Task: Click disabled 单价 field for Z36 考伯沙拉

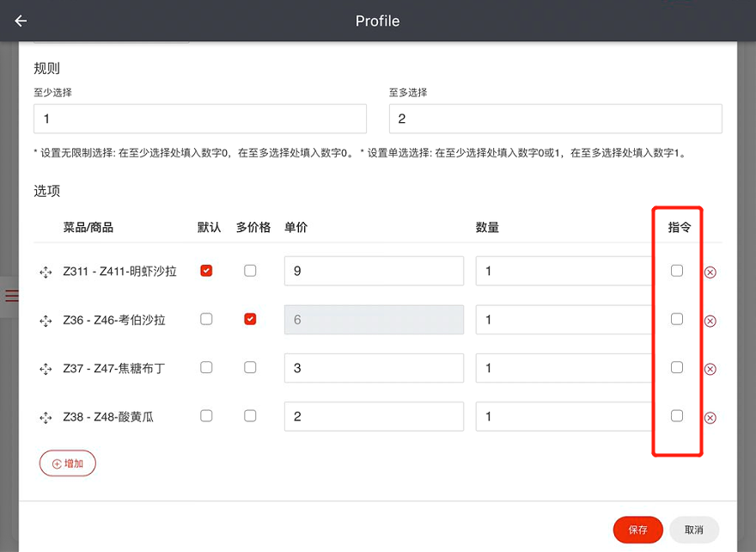Action: tap(375, 320)
